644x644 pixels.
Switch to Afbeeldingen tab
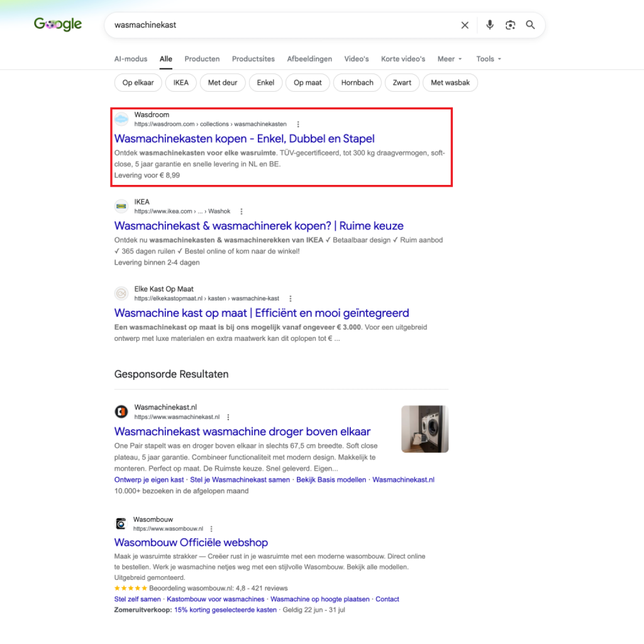pos(309,58)
